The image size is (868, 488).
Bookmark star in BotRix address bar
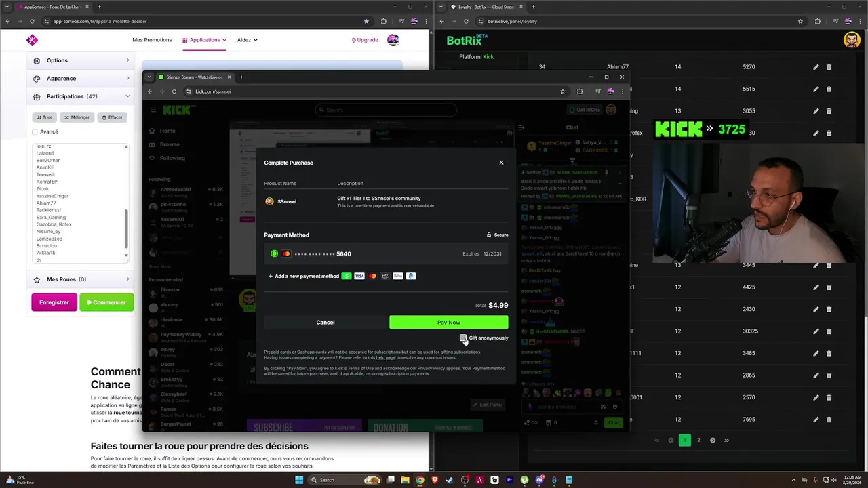coord(800,21)
